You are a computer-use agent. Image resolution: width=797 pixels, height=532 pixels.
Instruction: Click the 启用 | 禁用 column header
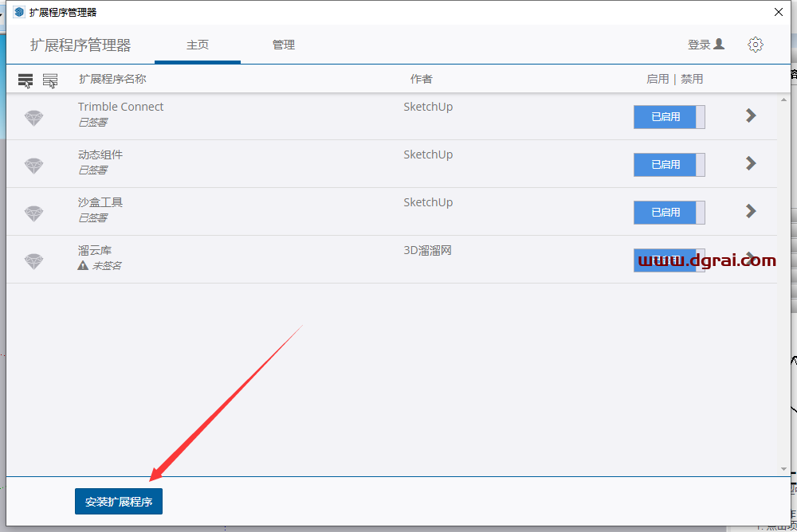(x=674, y=79)
